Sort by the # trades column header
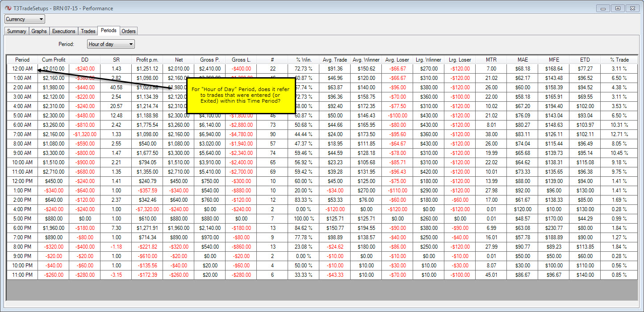This screenshot has height=312, width=644. 272,59
